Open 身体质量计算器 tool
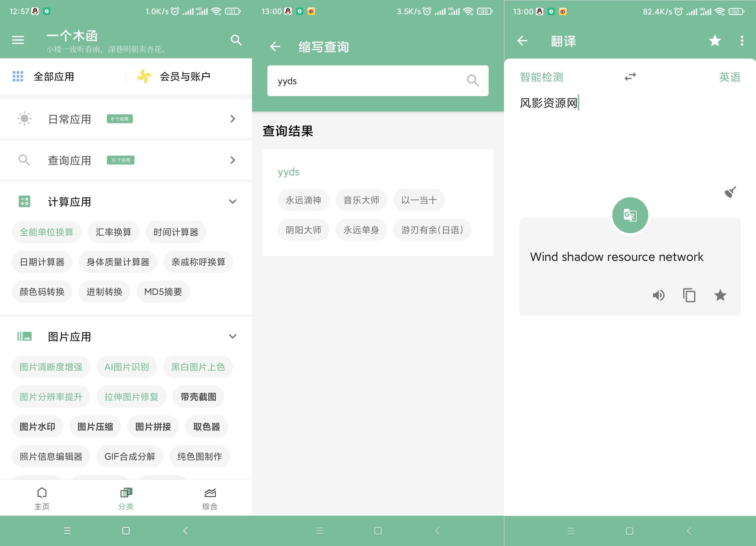The image size is (756, 546). (x=118, y=262)
